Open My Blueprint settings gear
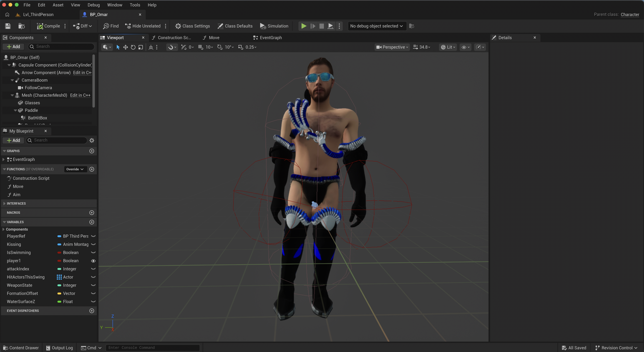 coord(92,140)
